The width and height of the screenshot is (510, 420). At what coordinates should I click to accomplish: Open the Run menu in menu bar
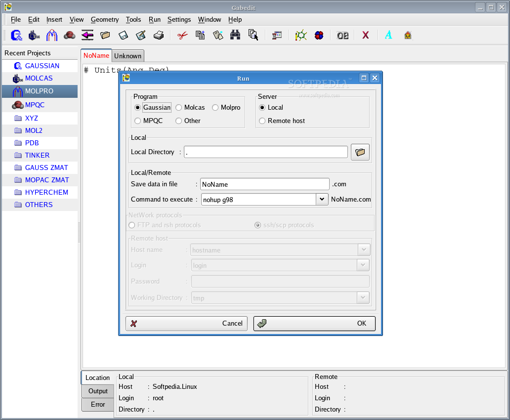[155, 20]
